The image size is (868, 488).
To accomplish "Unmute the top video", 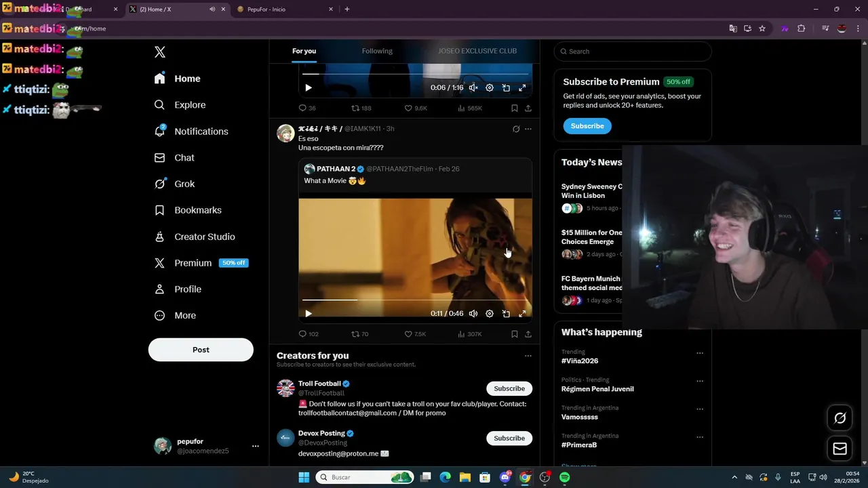I will coord(473,88).
